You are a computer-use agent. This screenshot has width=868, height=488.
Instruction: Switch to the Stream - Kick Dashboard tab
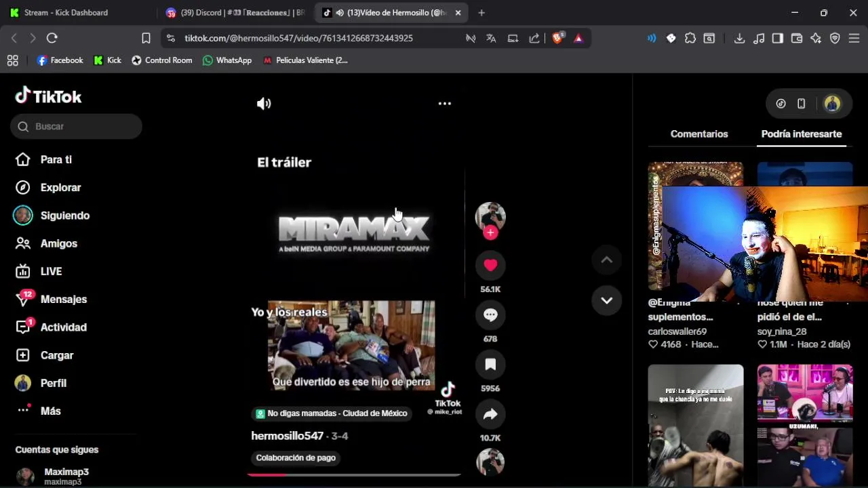[65, 13]
